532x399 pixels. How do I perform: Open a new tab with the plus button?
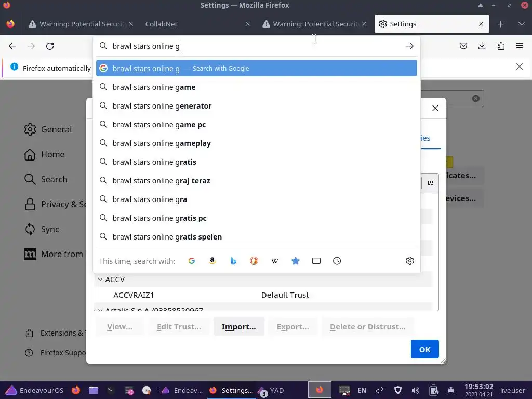point(500,24)
